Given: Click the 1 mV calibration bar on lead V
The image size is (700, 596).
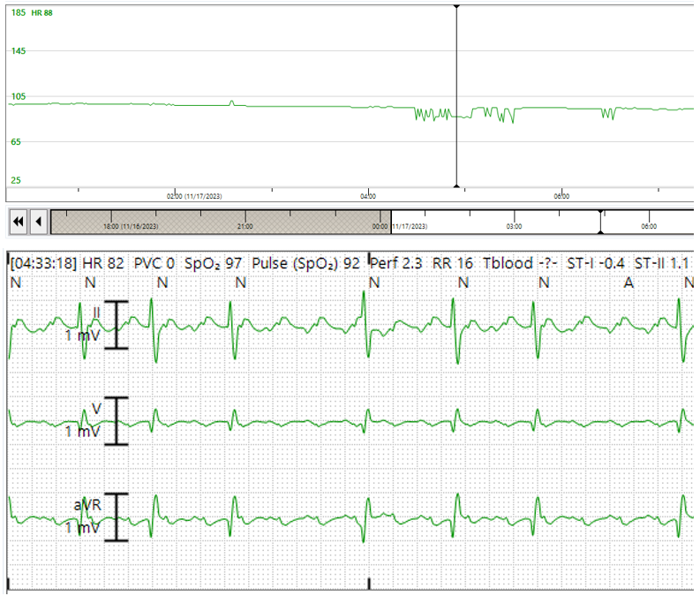Looking at the screenshot, I should (x=116, y=420).
